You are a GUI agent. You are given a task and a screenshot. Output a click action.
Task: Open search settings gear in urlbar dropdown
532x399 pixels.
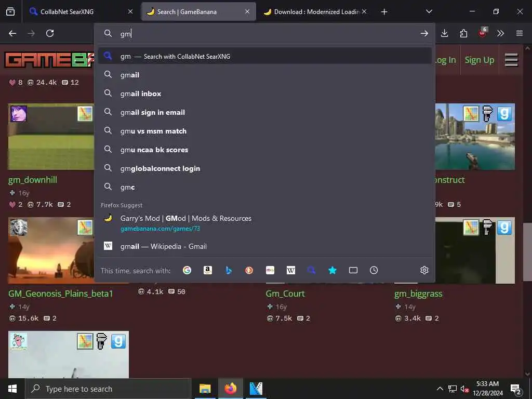click(424, 270)
